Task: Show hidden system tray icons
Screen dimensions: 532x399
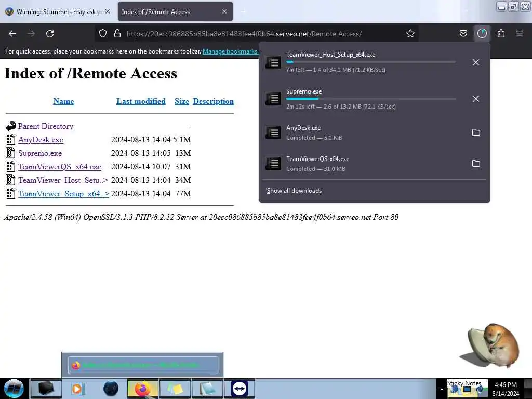Action: coord(442,389)
